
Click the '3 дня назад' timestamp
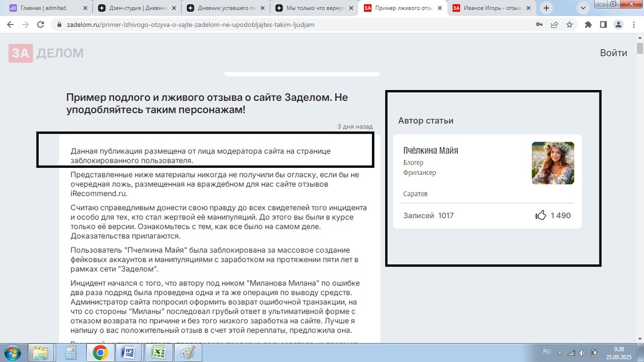(x=355, y=127)
